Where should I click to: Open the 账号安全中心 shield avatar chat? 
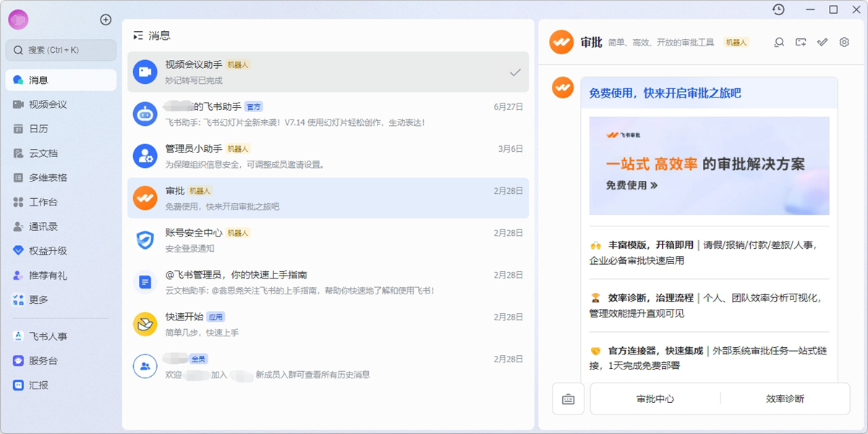coord(145,239)
